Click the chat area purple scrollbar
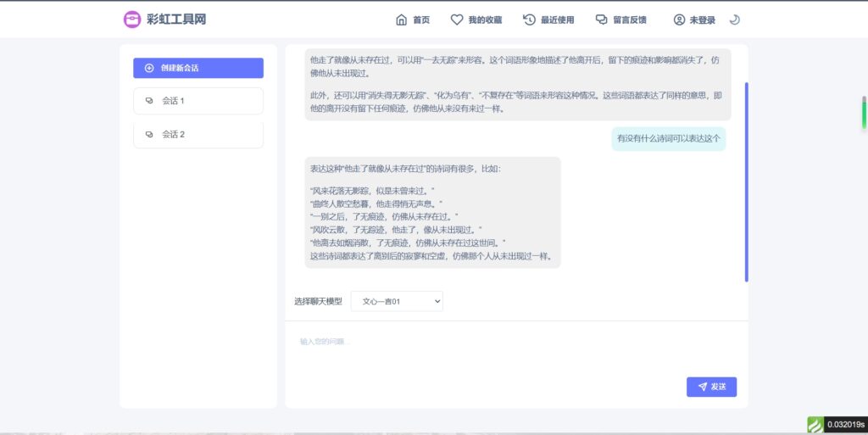Screen dimensions: 868x435 pos(746,182)
